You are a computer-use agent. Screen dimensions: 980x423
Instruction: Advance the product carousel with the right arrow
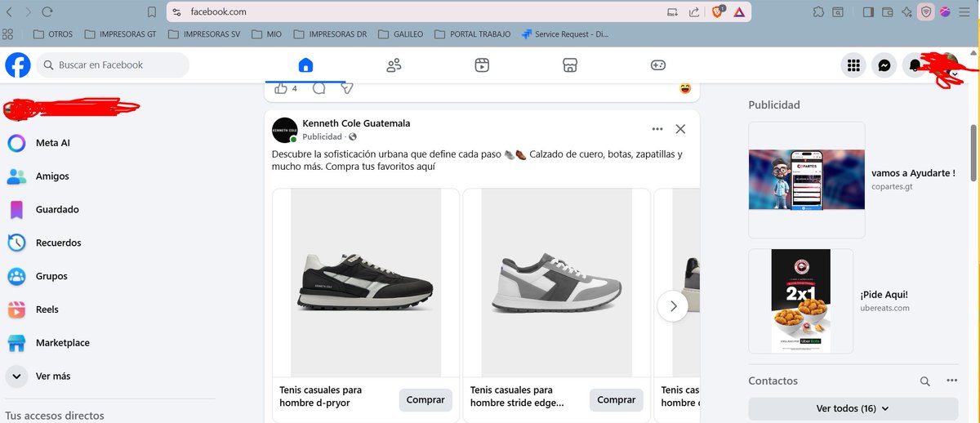[x=673, y=306]
